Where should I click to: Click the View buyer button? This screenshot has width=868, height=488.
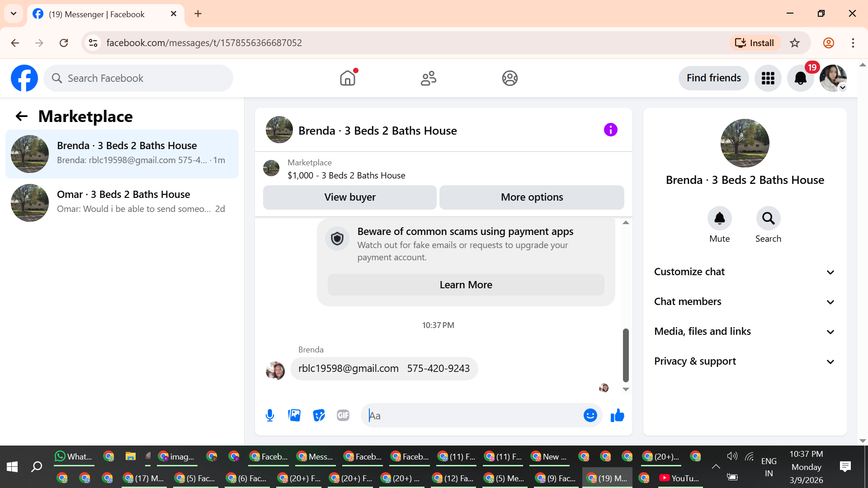[349, 197]
